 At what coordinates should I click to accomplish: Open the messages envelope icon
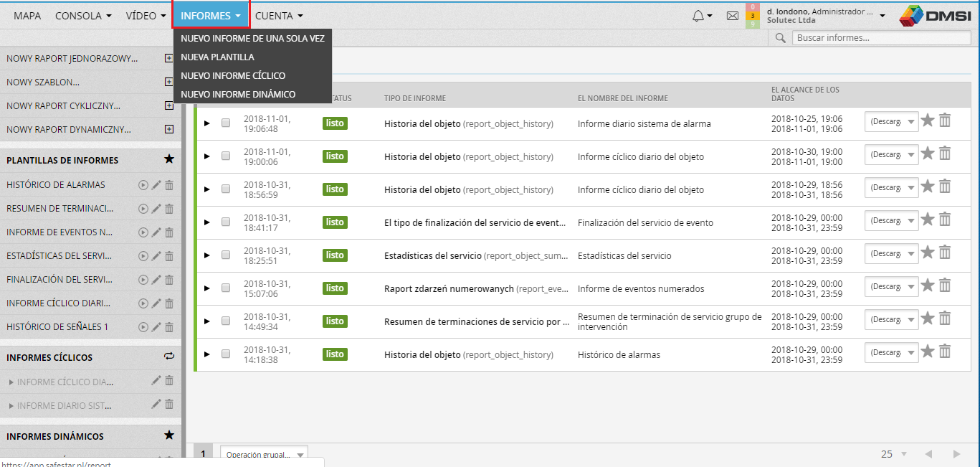pos(733,15)
